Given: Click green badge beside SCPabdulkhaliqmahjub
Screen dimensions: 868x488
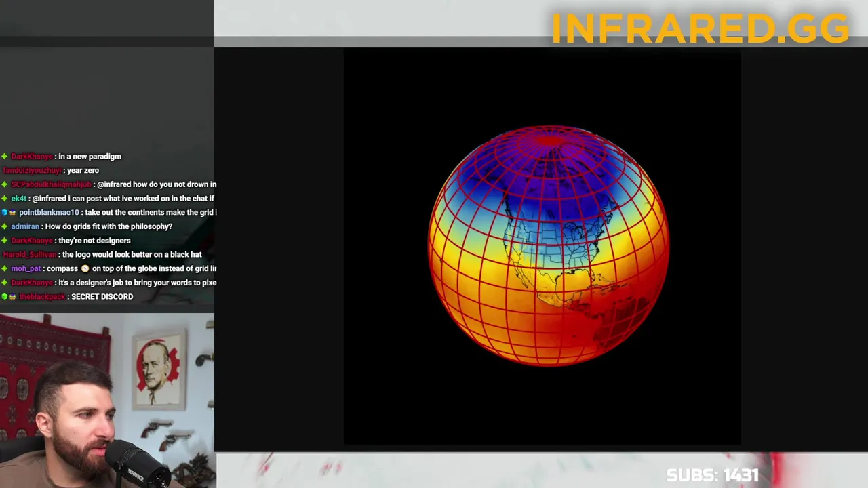Looking at the screenshot, I should click(5, 184).
